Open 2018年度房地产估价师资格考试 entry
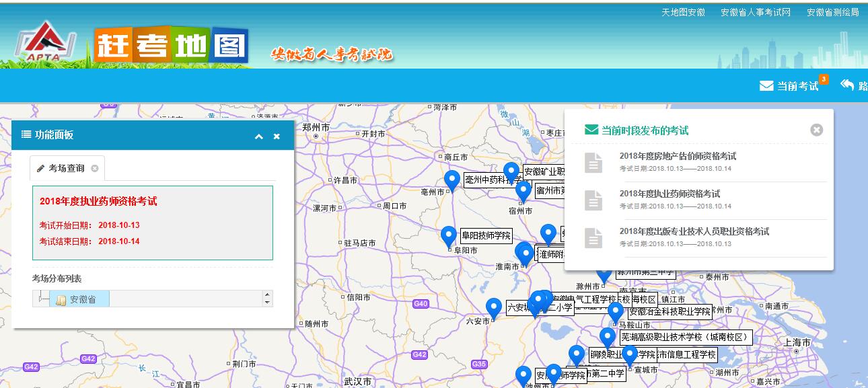The height and width of the screenshot is (388, 868). point(678,156)
